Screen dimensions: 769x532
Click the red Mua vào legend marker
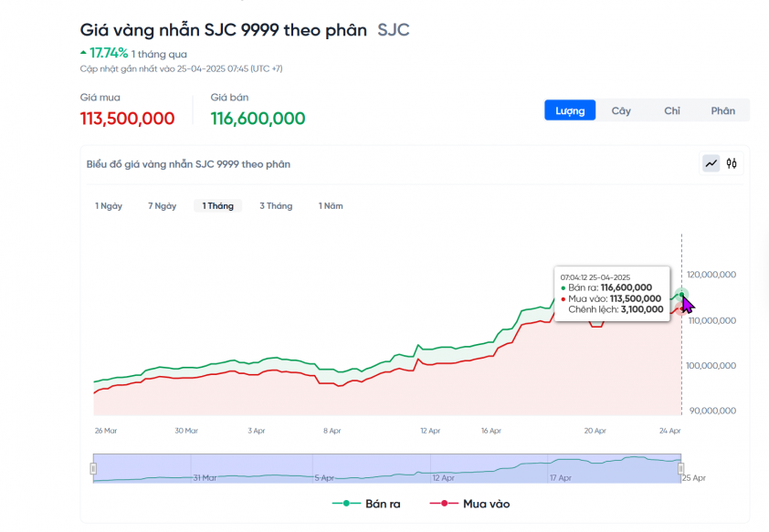pos(445,503)
